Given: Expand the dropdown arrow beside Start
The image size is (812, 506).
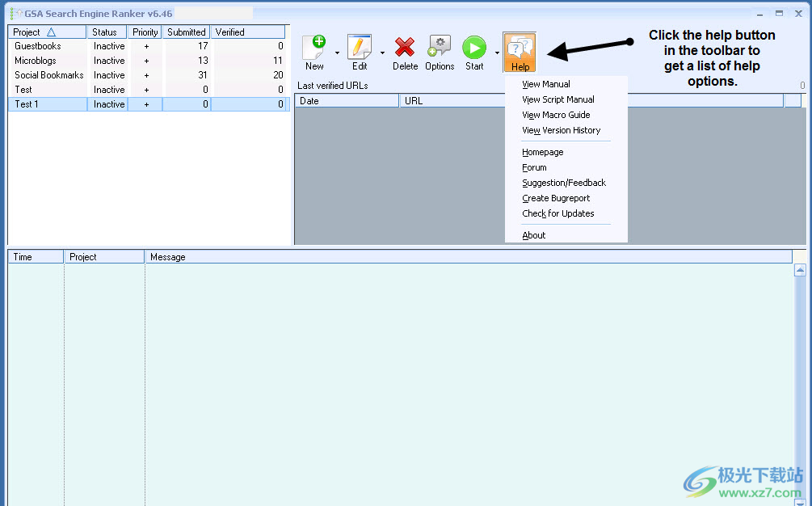Looking at the screenshot, I should coord(497,53).
